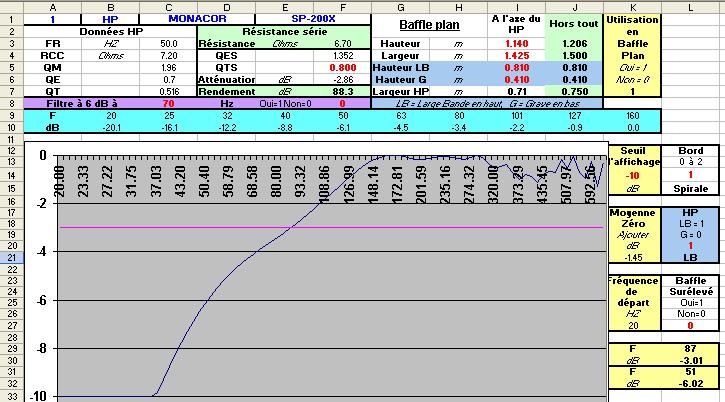This screenshot has width=725, height=402.
Task: Select Hauteur hors tout 1.206
Action: (x=575, y=43)
